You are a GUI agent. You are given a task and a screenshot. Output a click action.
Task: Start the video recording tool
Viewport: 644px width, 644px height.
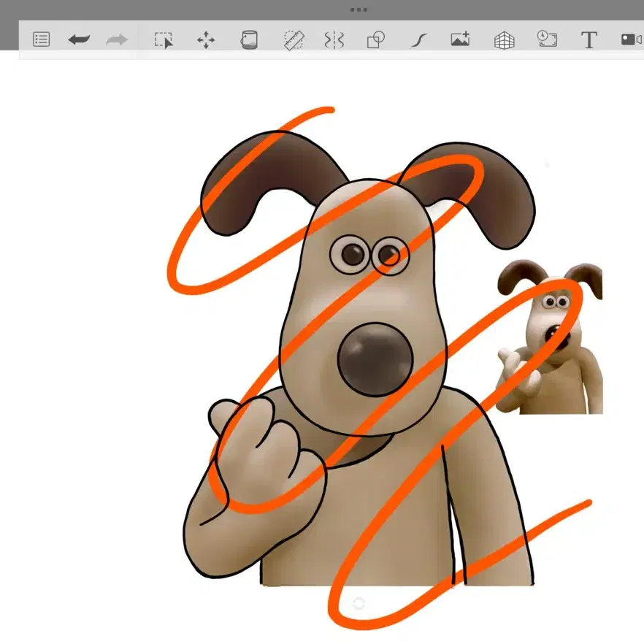click(632, 39)
